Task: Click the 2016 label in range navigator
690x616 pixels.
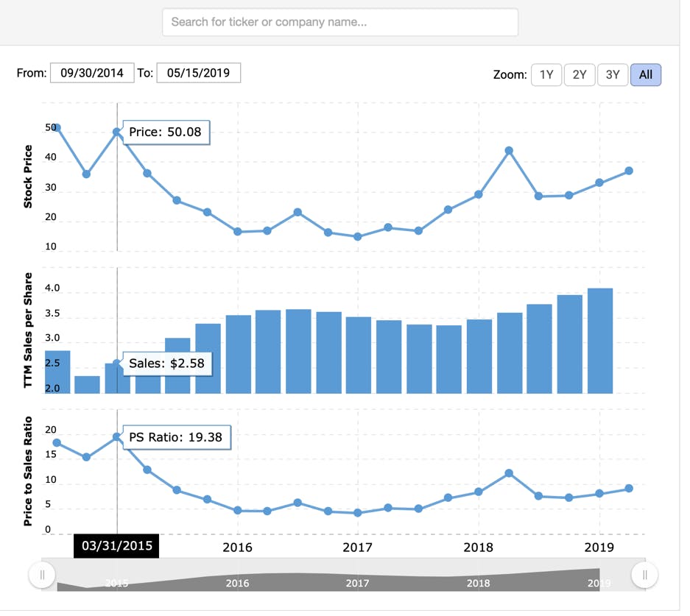Action: click(237, 583)
